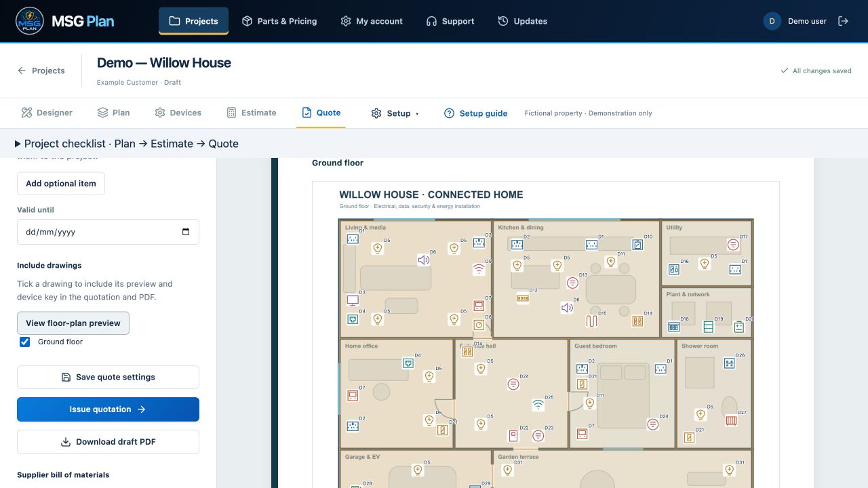The width and height of the screenshot is (868, 488).
Task: Click the D25 Wi-Fi access point in Entrance hall
Action: pos(538,405)
